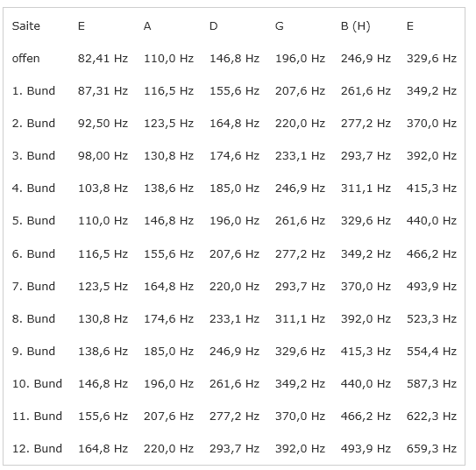
Task: Select the 98,00 Hz cell
Action: pos(103,156)
